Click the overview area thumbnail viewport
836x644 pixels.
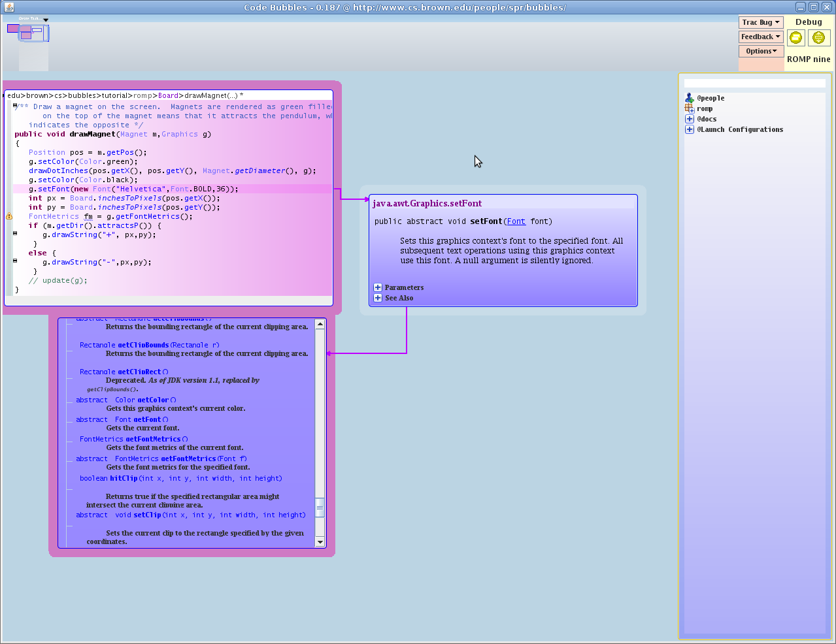[33, 33]
